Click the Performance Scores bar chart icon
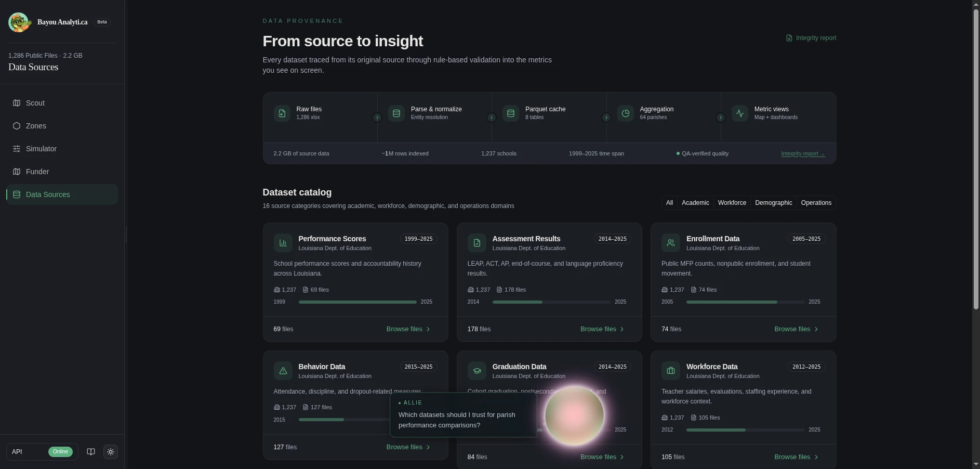Viewport: 980px width, 469px height. coord(283,243)
